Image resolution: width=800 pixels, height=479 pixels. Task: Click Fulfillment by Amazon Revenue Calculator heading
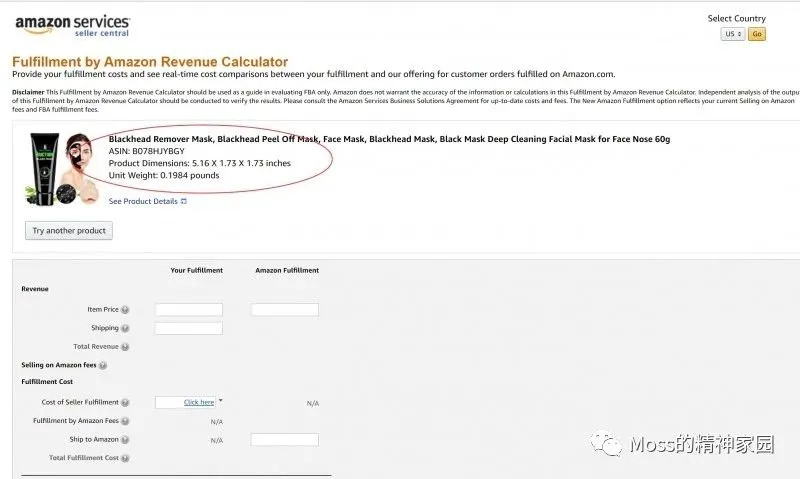tap(150, 62)
